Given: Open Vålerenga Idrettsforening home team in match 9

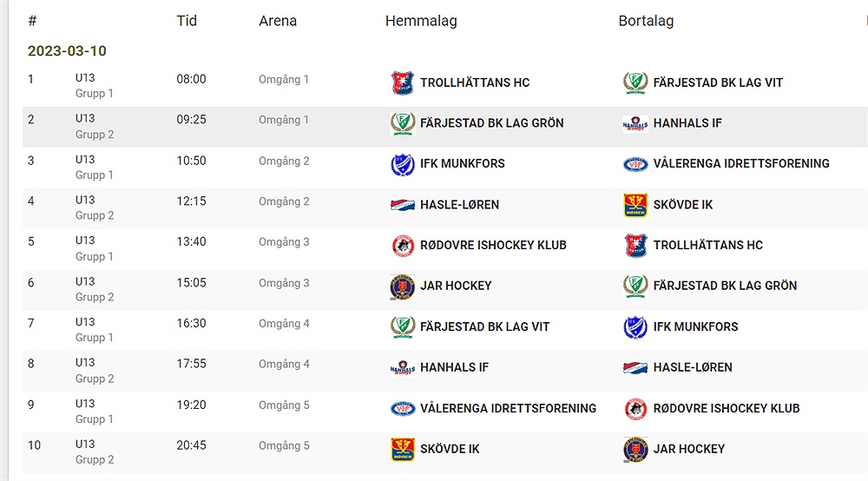Looking at the screenshot, I should [508, 408].
